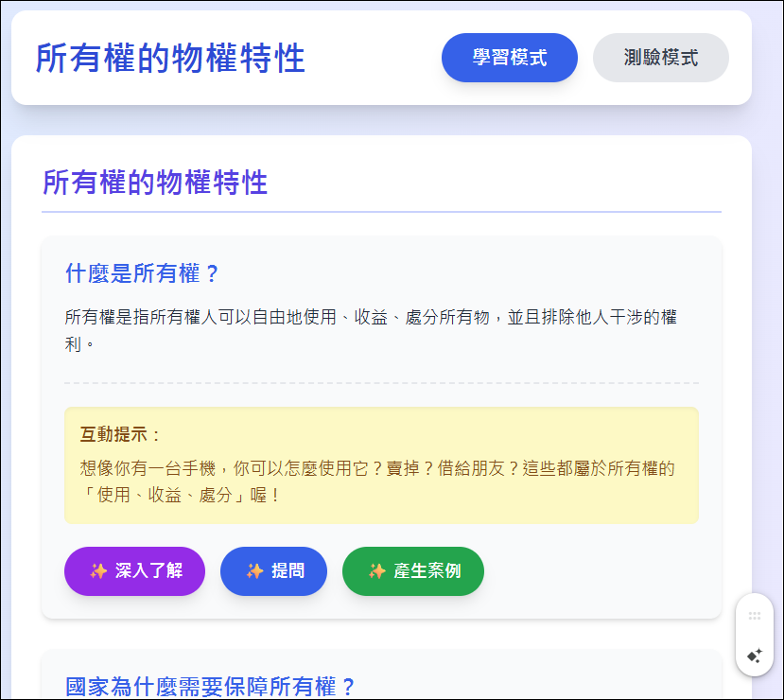
Task: Click the floating assistant widget pill
Action: click(755, 635)
